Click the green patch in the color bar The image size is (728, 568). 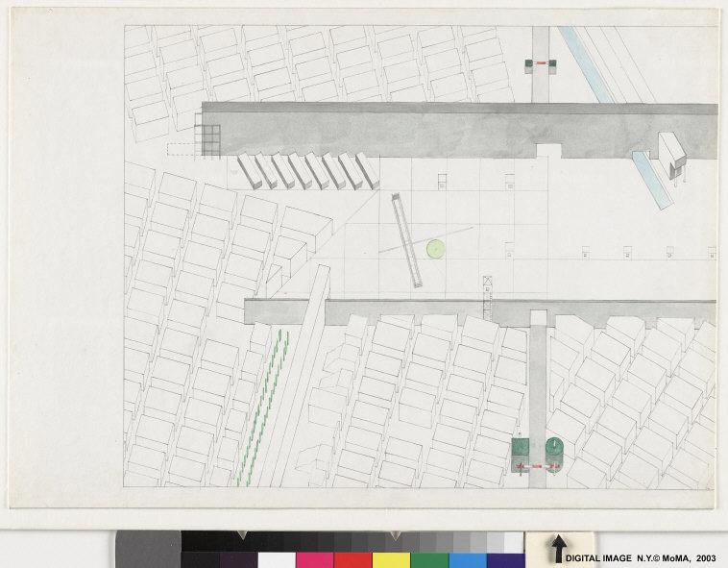[x=429, y=560]
